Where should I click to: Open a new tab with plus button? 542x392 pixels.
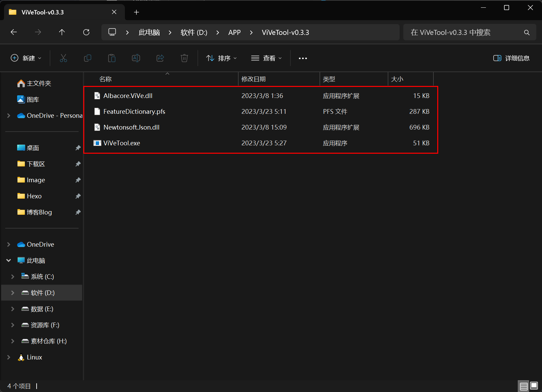136,12
